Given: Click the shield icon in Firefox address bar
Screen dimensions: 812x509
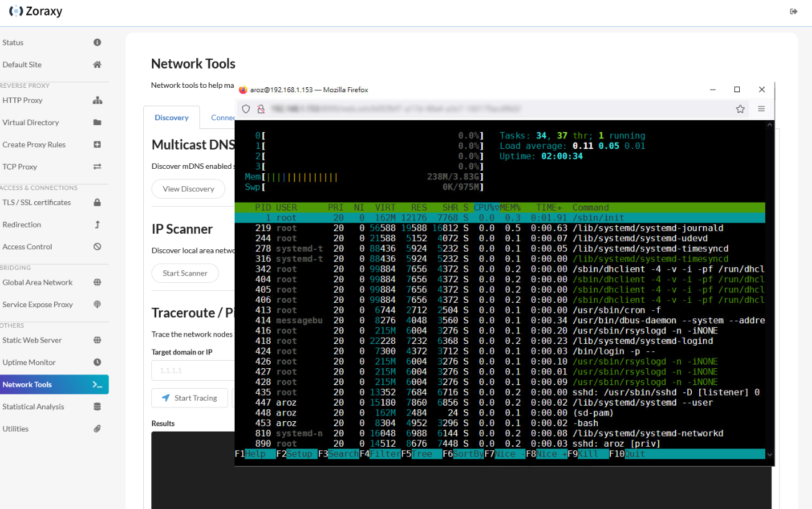Looking at the screenshot, I should coord(246,109).
